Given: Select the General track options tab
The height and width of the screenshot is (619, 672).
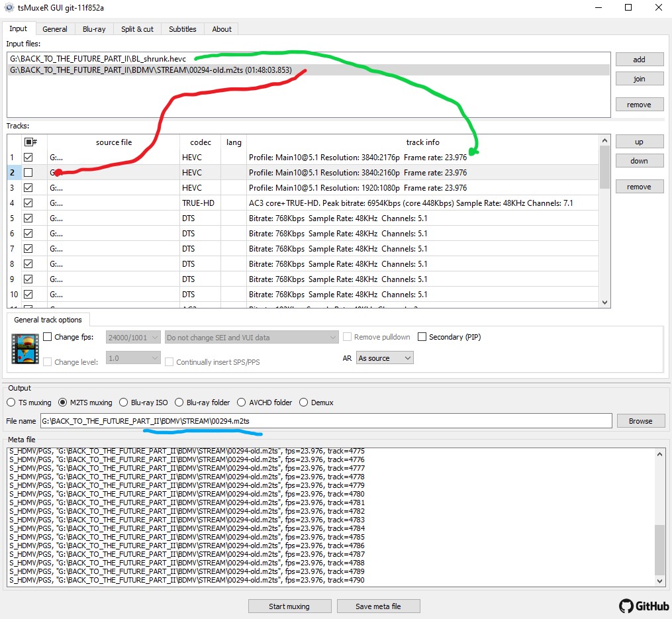Looking at the screenshot, I should click(48, 320).
